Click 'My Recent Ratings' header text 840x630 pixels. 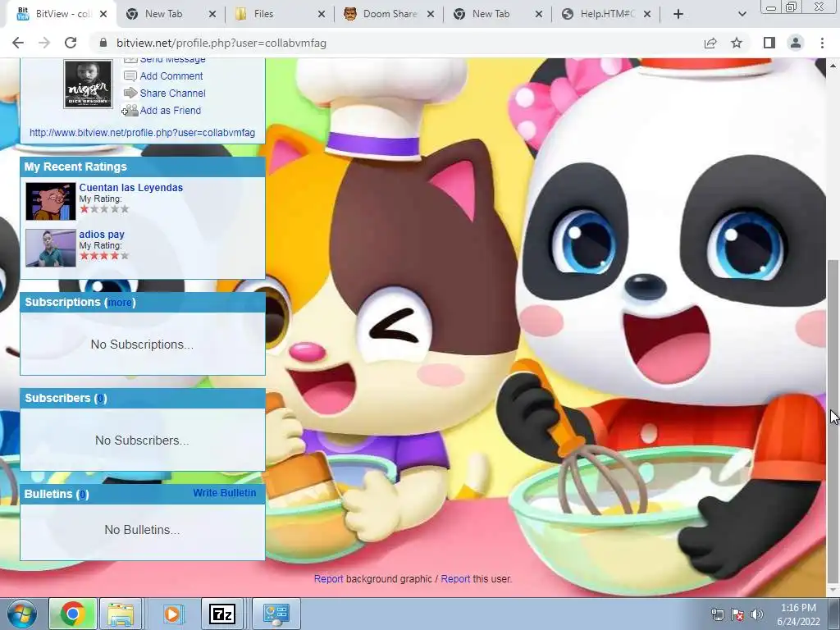75,167
